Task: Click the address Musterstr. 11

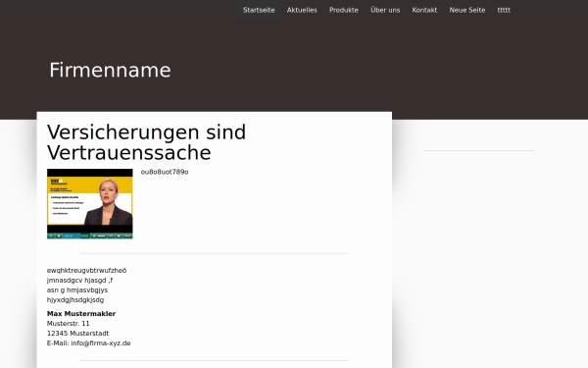Action: tap(69, 323)
